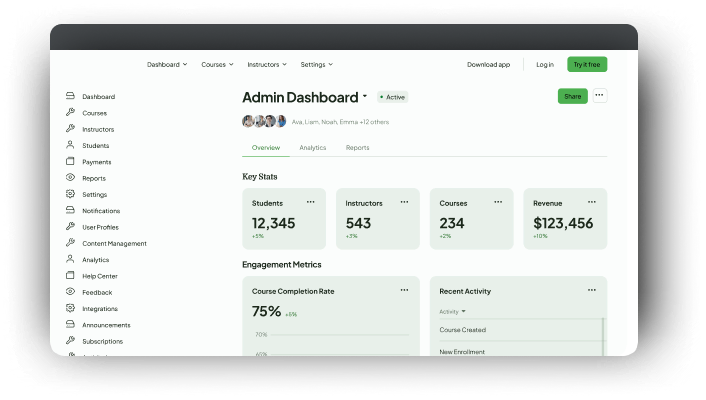Click the Subscriptions sidebar icon
706x400 pixels.
tap(70, 340)
